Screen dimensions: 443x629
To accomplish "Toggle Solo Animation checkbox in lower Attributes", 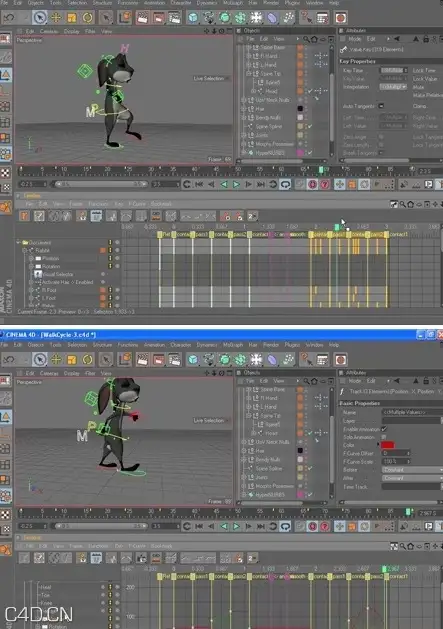I will 384,437.
